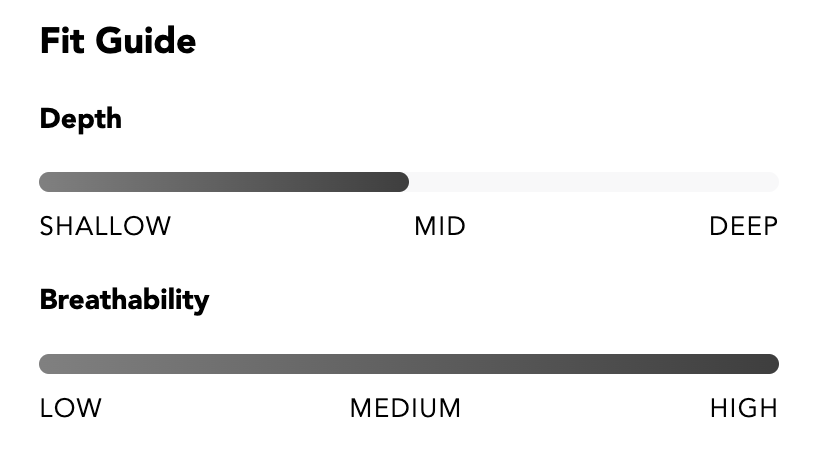Choose the DEEP depth label
830x466 pixels.
744,226
